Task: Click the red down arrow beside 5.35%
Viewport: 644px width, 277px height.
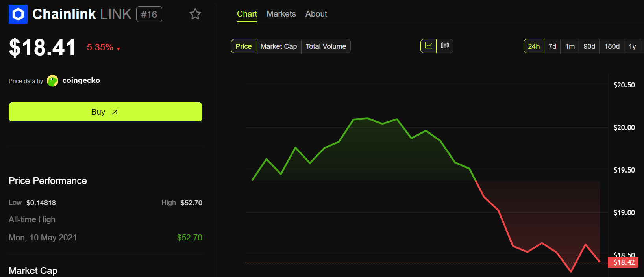Action: tap(118, 49)
